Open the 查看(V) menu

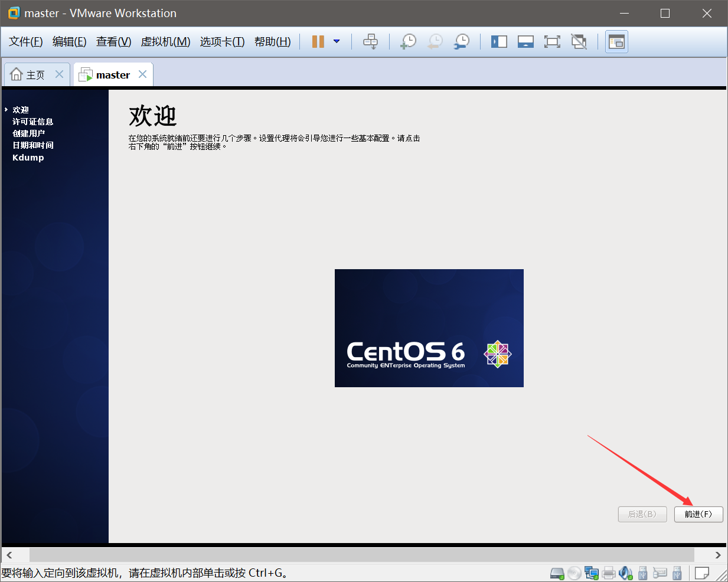[x=114, y=41]
